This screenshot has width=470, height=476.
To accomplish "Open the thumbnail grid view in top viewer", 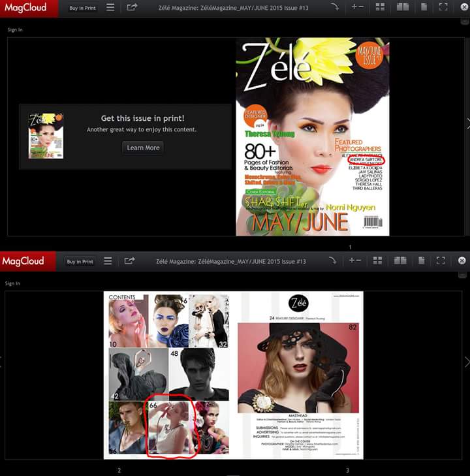I will click(380, 7).
